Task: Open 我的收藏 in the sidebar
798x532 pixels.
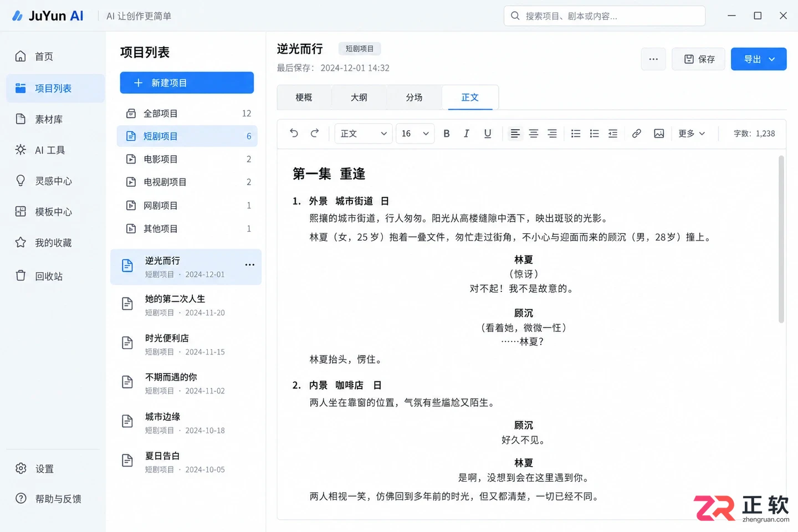Action: pyautogui.click(x=55, y=243)
